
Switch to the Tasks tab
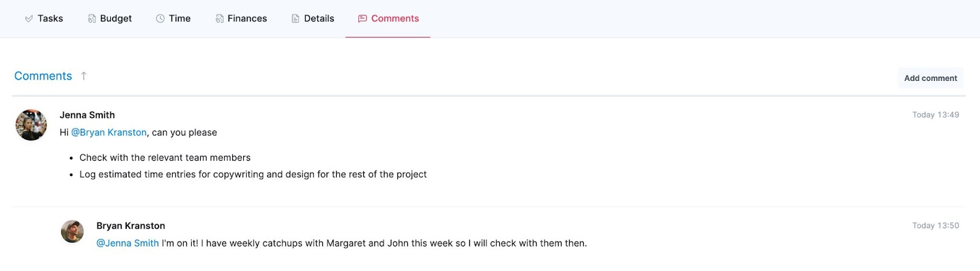point(44,18)
